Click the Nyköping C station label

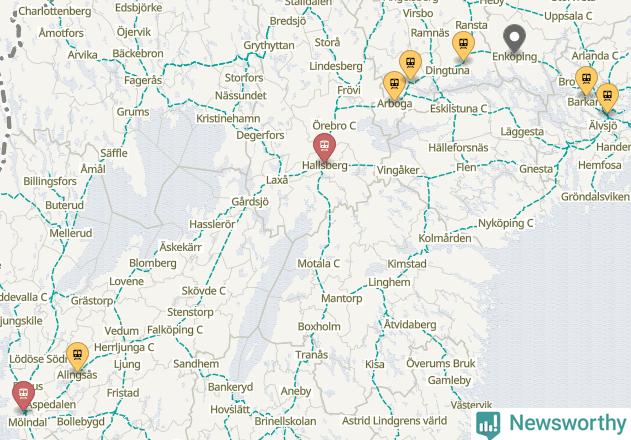[x=505, y=223]
